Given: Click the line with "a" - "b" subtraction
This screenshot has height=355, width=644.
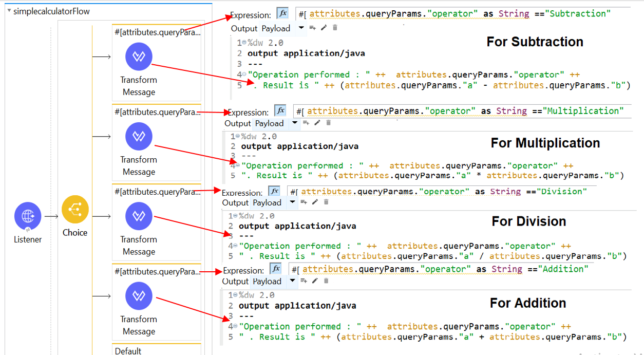Looking at the screenshot, I should point(442,85).
